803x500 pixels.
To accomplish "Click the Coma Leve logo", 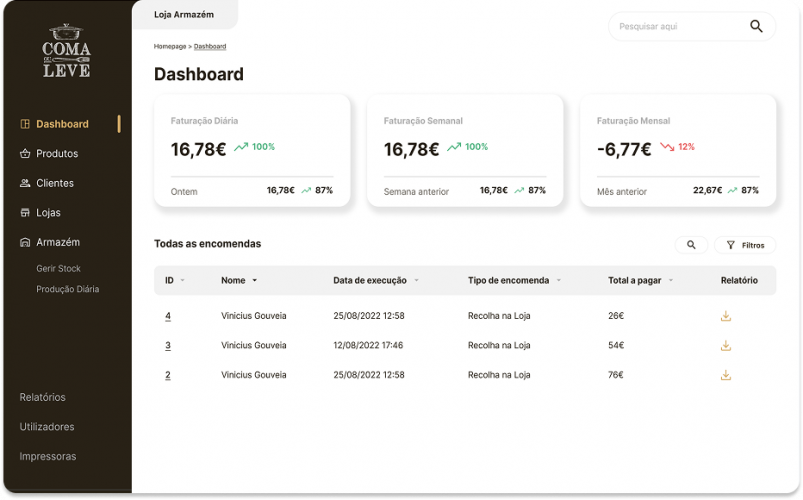I will tap(67, 50).
